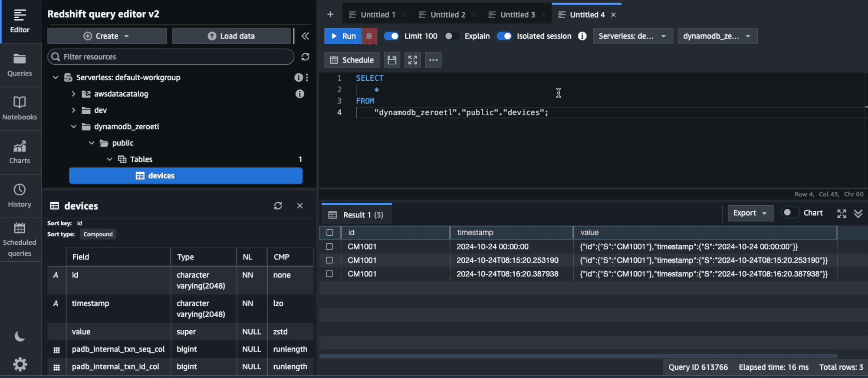Collapse the Tables node
This screenshot has height=378, width=868.
pyautogui.click(x=109, y=159)
